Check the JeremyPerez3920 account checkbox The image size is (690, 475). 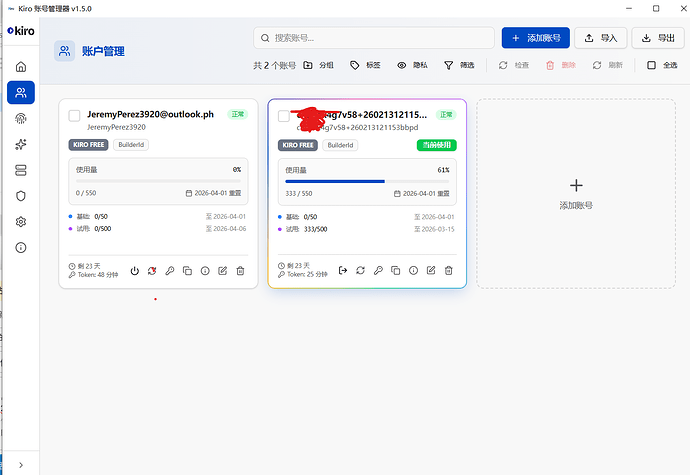74,116
